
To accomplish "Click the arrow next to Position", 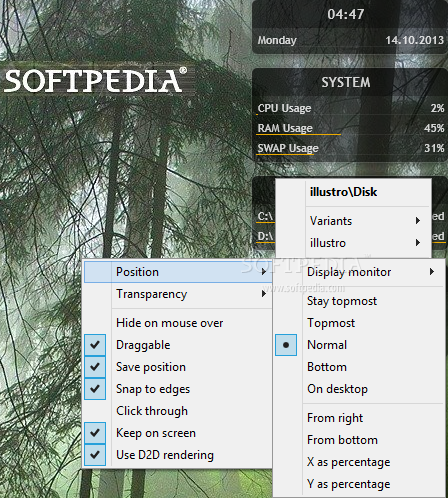I will pos(264,272).
